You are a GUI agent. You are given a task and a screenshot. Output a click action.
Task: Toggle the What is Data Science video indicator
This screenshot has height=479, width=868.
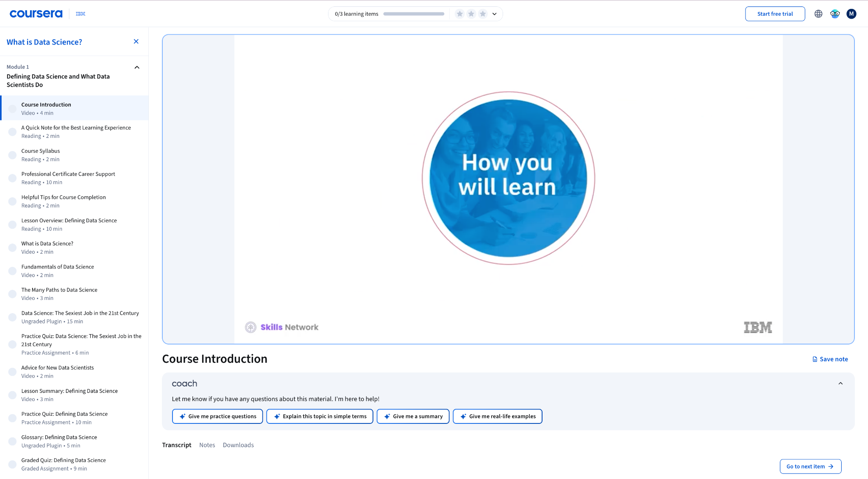pos(12,247)
